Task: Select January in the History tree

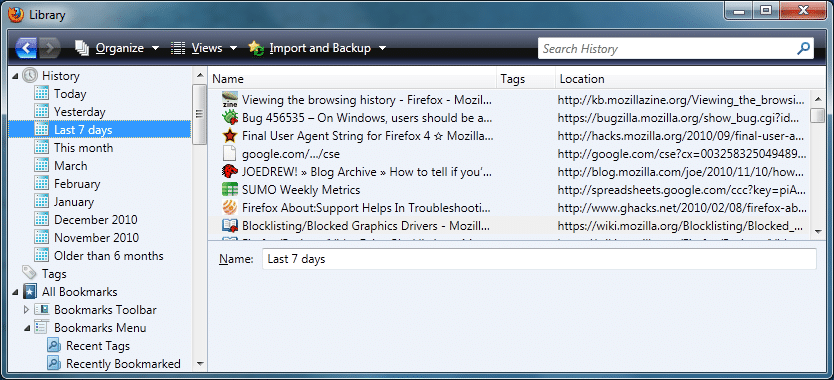Action: pyautogui.click(x=74, y=202)
